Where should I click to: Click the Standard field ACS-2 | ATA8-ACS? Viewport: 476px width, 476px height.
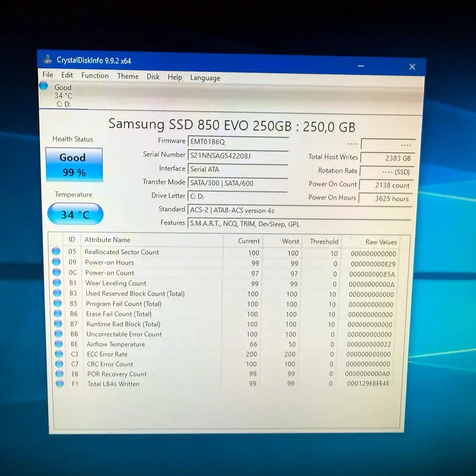(x=299, y=210)
